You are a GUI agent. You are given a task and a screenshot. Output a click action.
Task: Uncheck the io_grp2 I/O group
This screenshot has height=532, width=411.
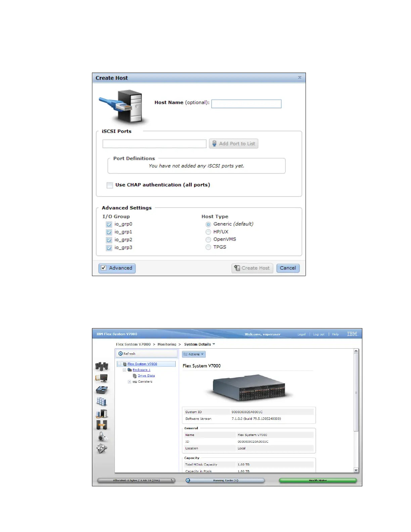[x=109, y=240]
